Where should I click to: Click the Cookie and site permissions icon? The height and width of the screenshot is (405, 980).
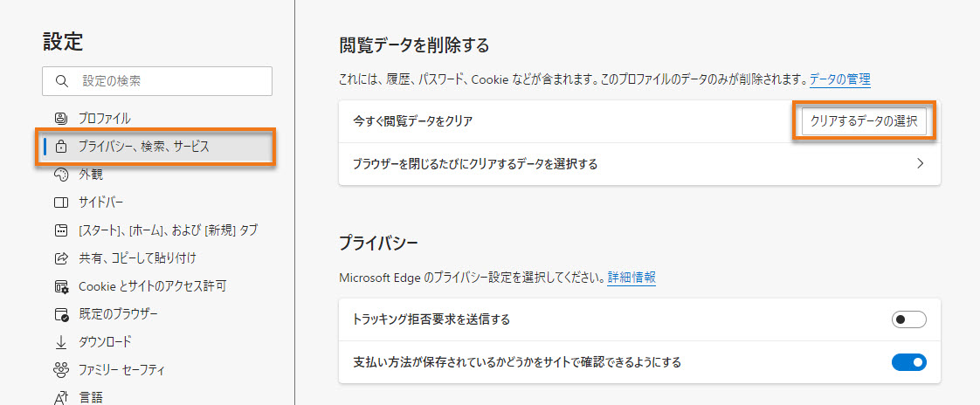click(60, 286)
